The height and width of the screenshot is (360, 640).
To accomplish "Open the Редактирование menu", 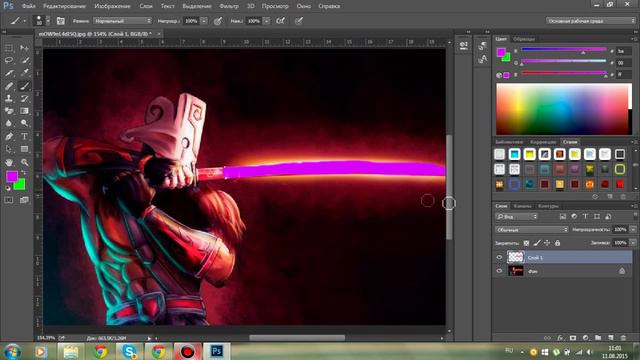I will click(x=64, y=6).
